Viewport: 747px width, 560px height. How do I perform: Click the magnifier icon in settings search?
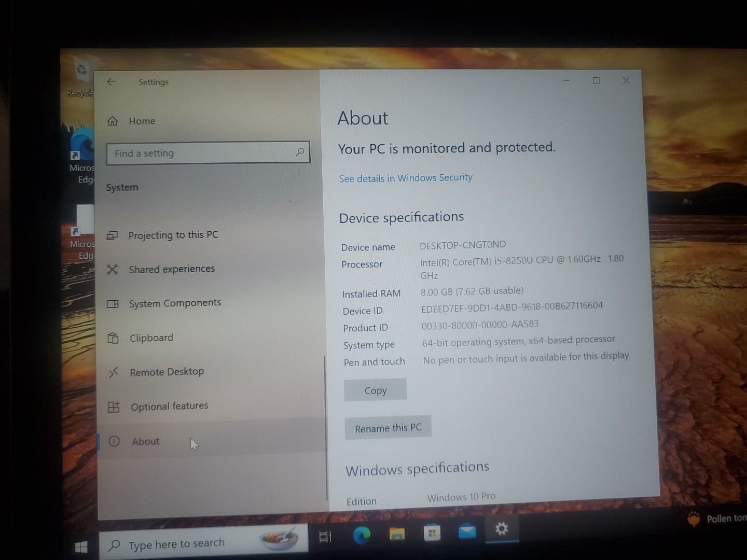(299, 152)
